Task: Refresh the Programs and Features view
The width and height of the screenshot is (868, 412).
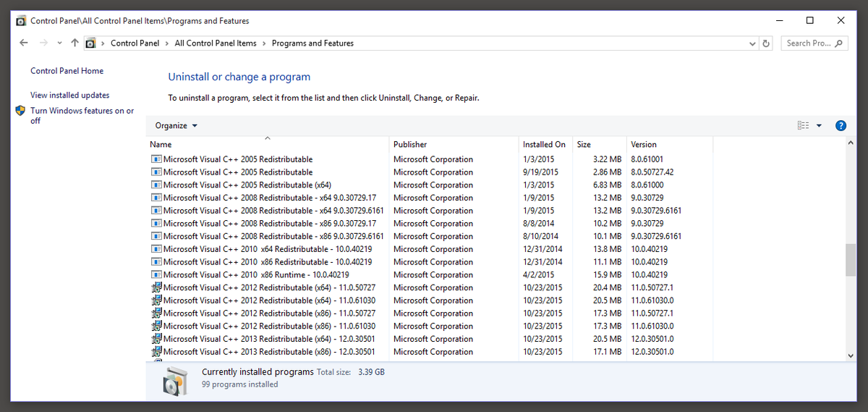Action: pos(767,43)
